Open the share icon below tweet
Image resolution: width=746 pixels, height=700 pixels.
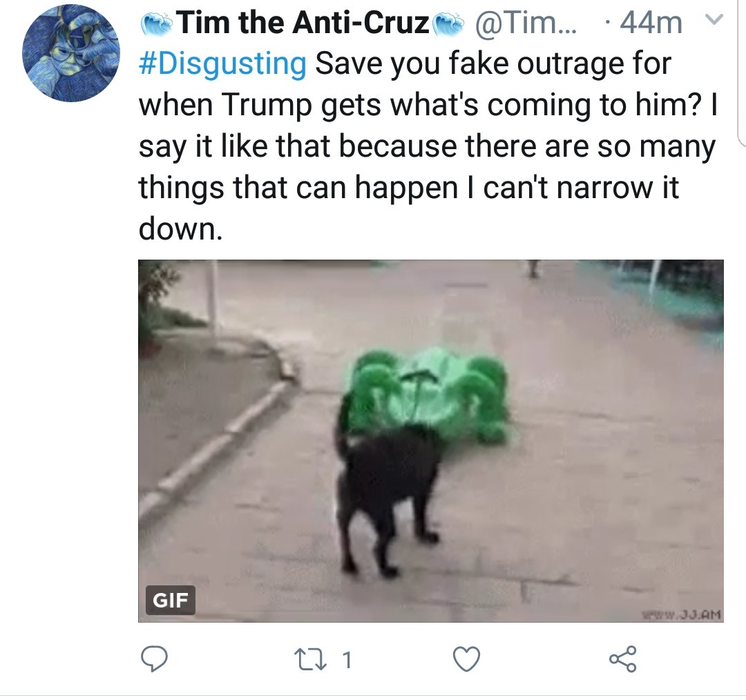[623, 659]
